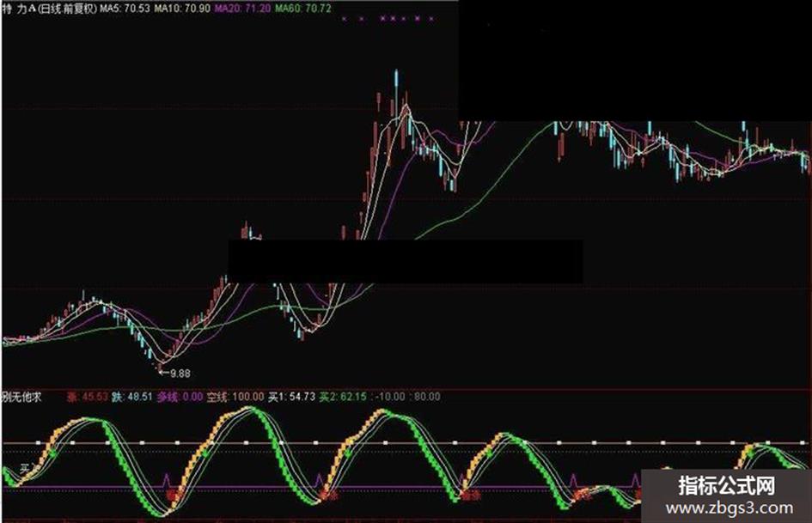This screenshot has height=523, width=812.
Task: Click the stock title 特力A
Action: pos(19,9)
